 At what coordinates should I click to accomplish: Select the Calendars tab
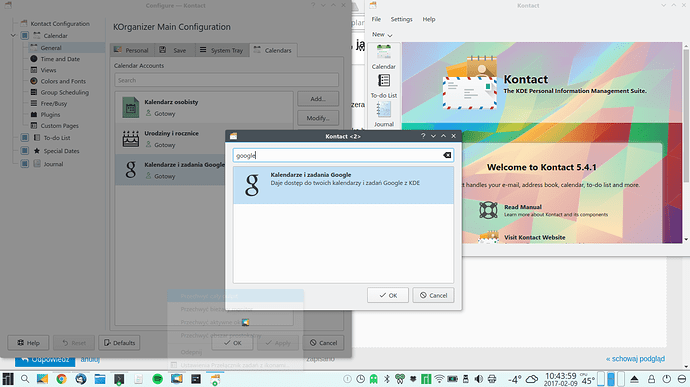[273, 50]
